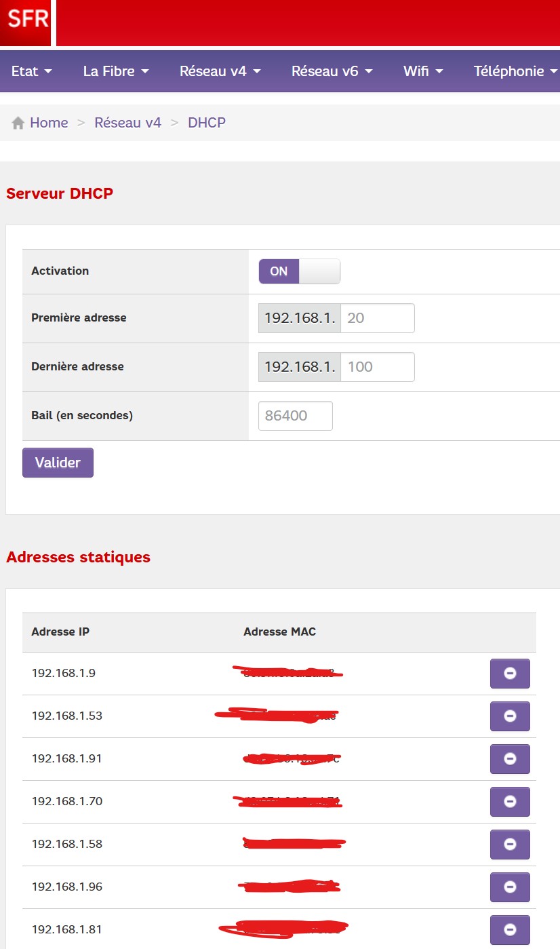This screenshot has width=560, height=949.
Task: Select the 192.168.1.81 IP cell
Action: [x=67, y=930]
